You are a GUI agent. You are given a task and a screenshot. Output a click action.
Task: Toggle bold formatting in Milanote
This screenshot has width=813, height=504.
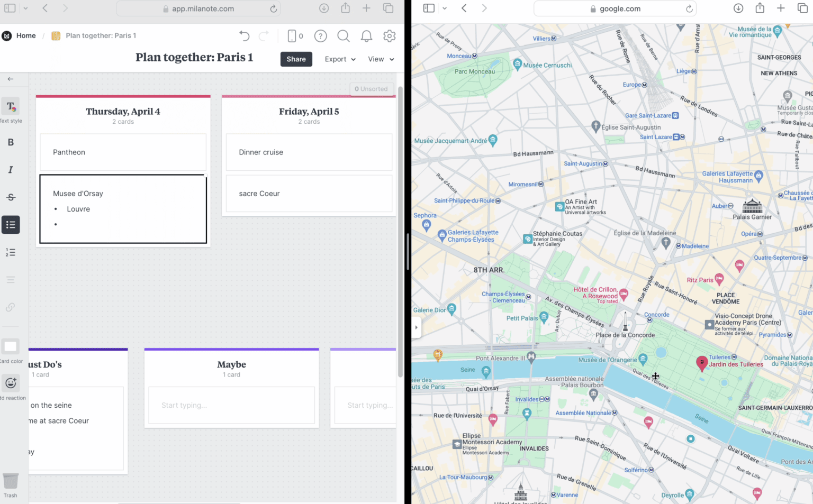pyautogui.click(x=11, y=142)
